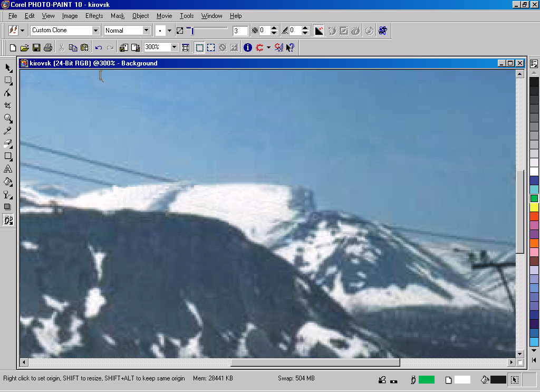Paste from clipboard

coord(85,47)
